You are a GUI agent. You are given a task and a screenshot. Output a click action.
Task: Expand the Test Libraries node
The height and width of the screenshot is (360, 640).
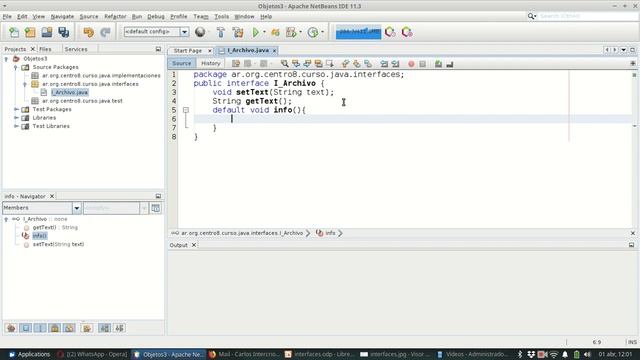(16, 126)
